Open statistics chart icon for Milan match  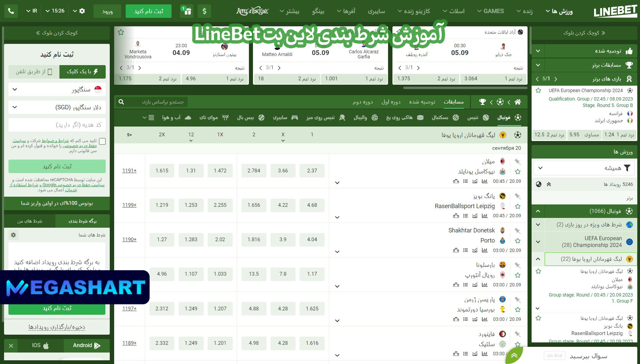tap(485, 181)
